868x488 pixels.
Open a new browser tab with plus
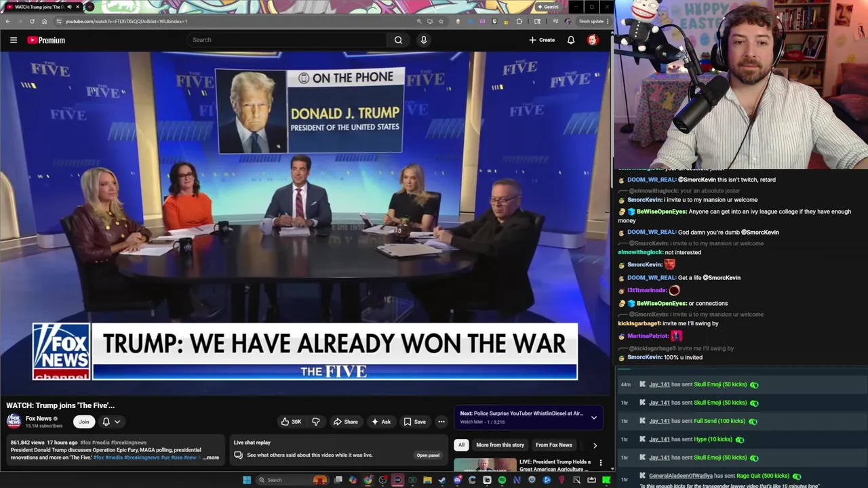click(90, 7)
